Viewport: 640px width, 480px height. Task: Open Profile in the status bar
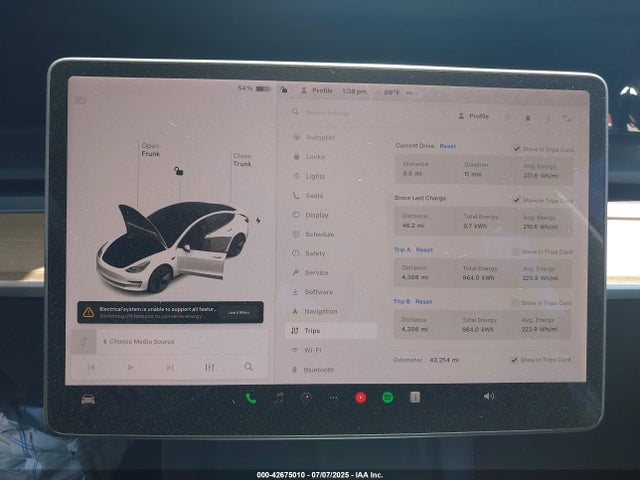click(317, 91)
